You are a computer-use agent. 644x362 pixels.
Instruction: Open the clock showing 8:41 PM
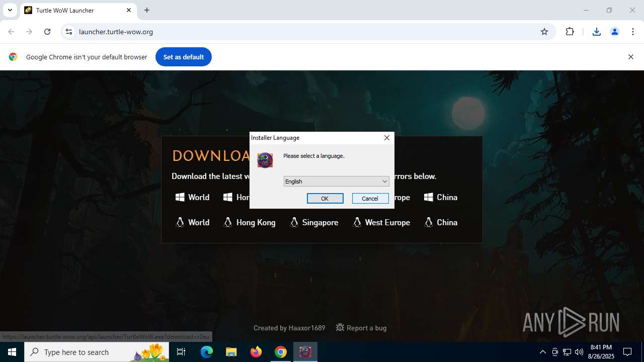[602, 352]
